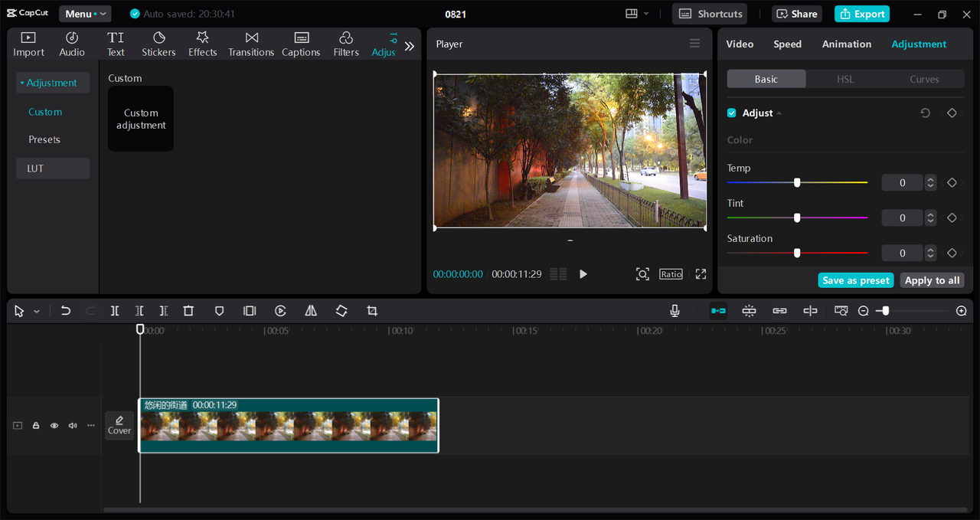Select the Basic adjustment sub-tab
The image size is (980, 520).
[766, 79]
